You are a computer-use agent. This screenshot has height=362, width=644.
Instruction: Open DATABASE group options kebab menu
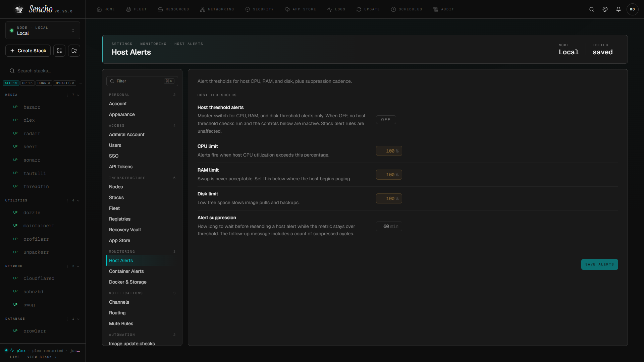67,319
